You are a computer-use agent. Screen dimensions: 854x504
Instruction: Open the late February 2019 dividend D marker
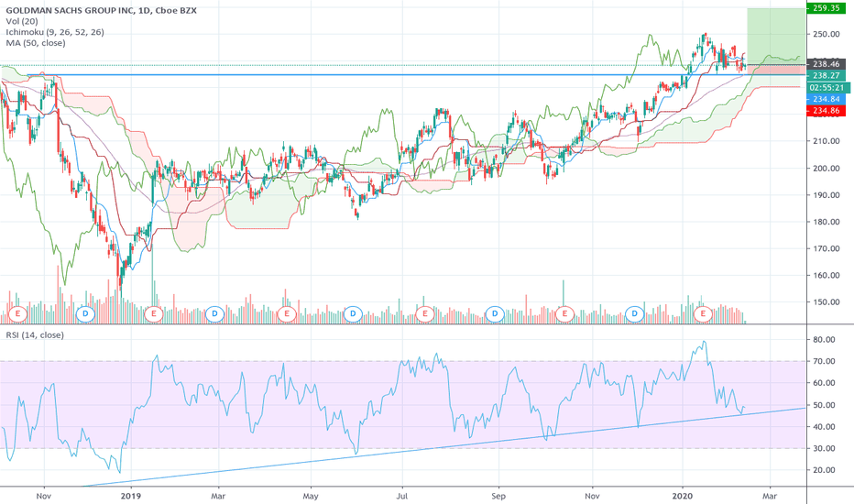(x=214, y=313)
